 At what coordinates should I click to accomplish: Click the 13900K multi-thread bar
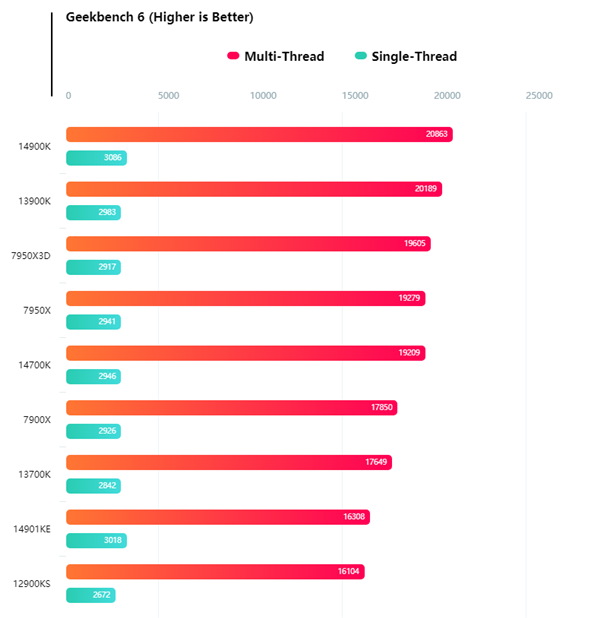click(x=254, y=189)
